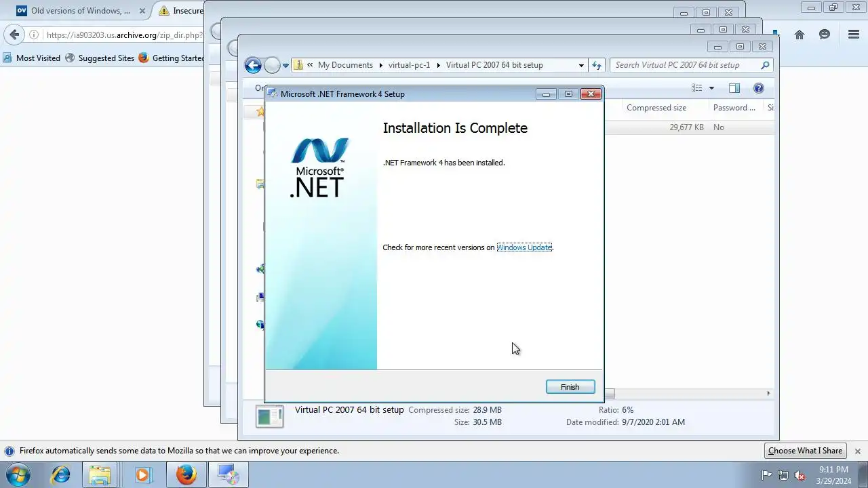Open Getting Started bookmark
Image resolution: width=868 pixels, height=488 pixels.
pos(172,58)
